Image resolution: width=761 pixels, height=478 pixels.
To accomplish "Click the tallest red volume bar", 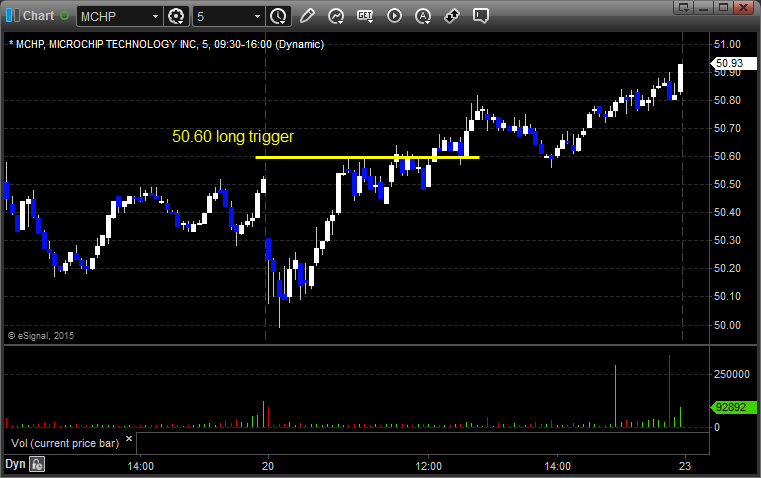I will pyautogui.click(x=669, y=391).
